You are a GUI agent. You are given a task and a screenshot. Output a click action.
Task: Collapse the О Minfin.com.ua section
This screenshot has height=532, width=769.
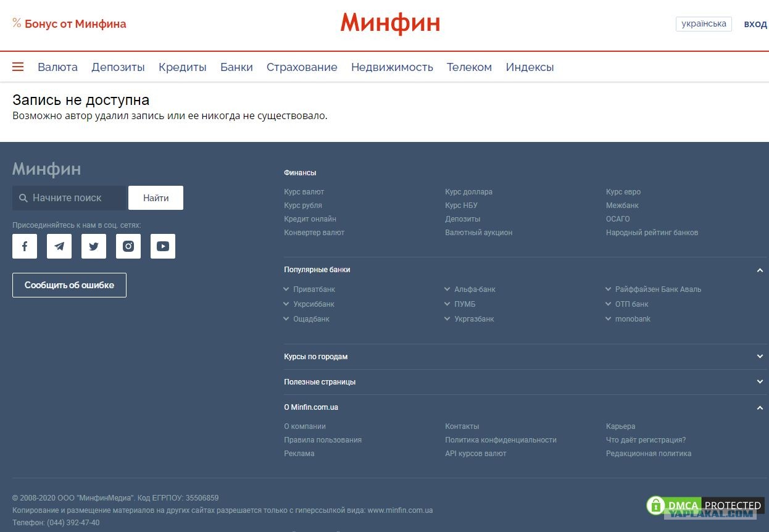coord(760,408)
